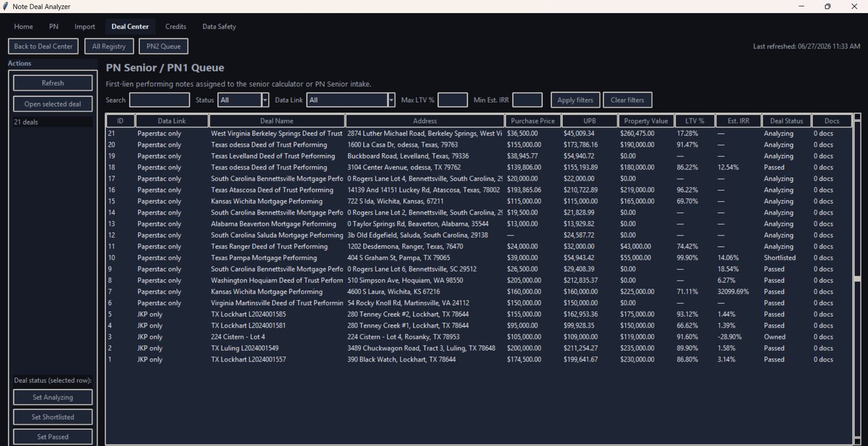Screen dimensions: 868x446
Task: Open the Data Safety tab
Action: pyautogui.click(x=219, y=27)
